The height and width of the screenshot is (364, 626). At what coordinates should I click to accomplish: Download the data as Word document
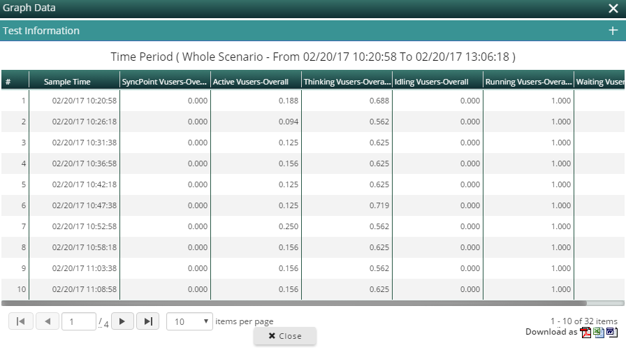[x=612, y=332]
